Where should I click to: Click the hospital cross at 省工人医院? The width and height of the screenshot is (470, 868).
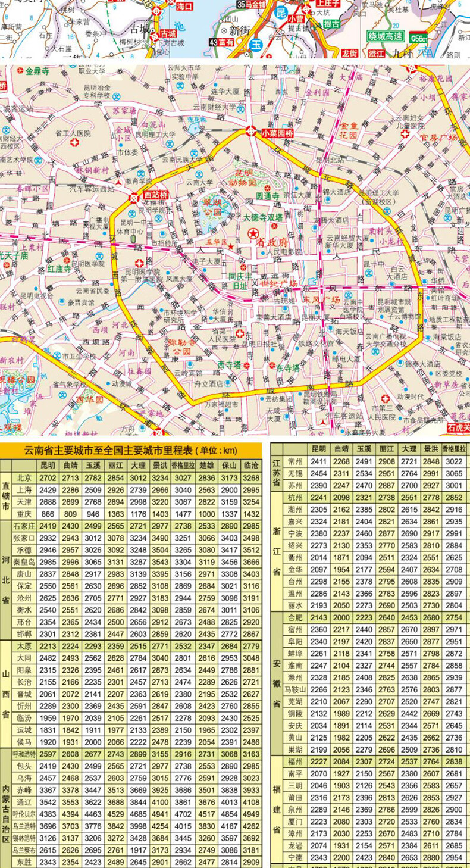coord(75,143)
